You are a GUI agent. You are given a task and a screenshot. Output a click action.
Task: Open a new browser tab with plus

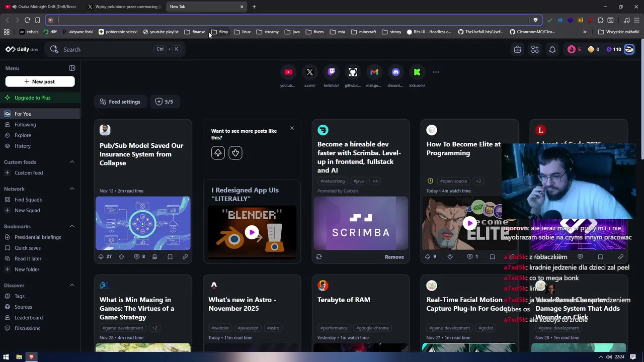pos(254,7)
